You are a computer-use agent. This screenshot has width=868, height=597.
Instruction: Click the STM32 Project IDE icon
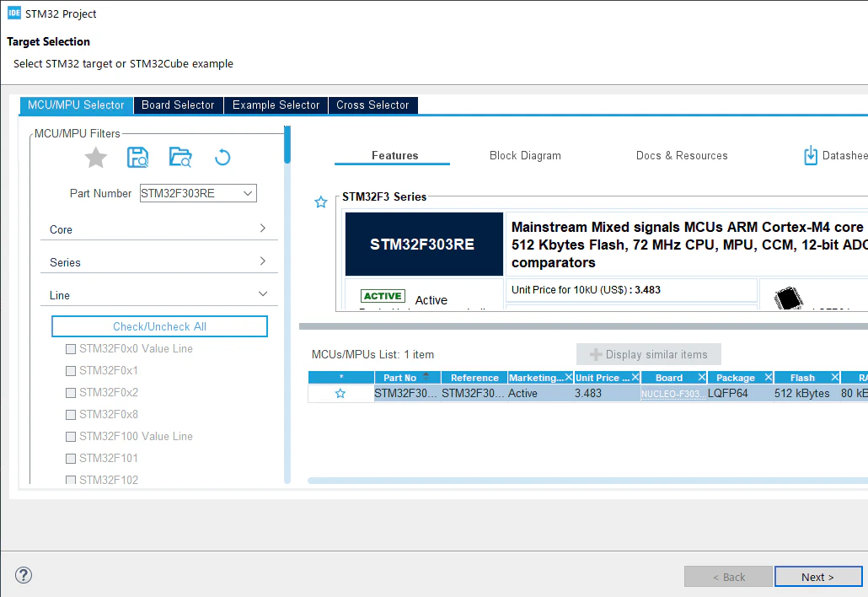click(13, 13)
